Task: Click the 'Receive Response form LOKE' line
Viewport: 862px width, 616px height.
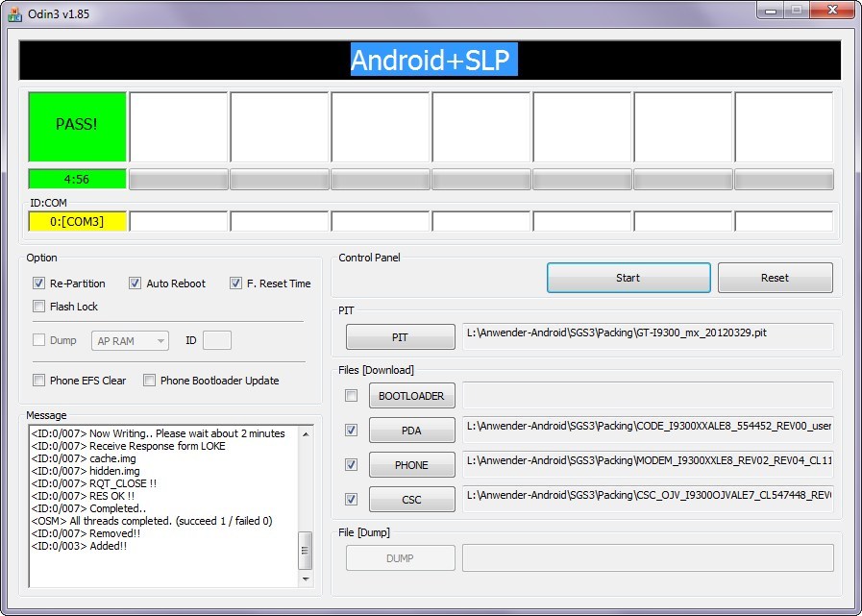Action: (x=128, y=446)
